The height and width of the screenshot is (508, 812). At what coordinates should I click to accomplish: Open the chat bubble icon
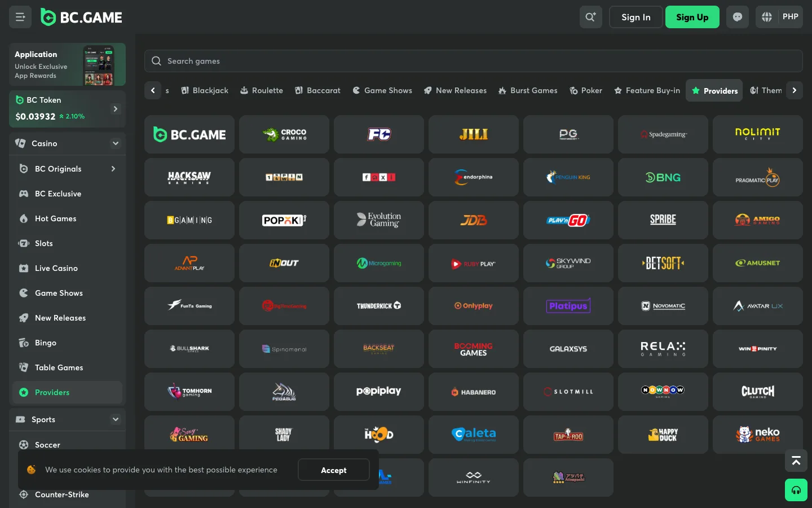point(738,17)
